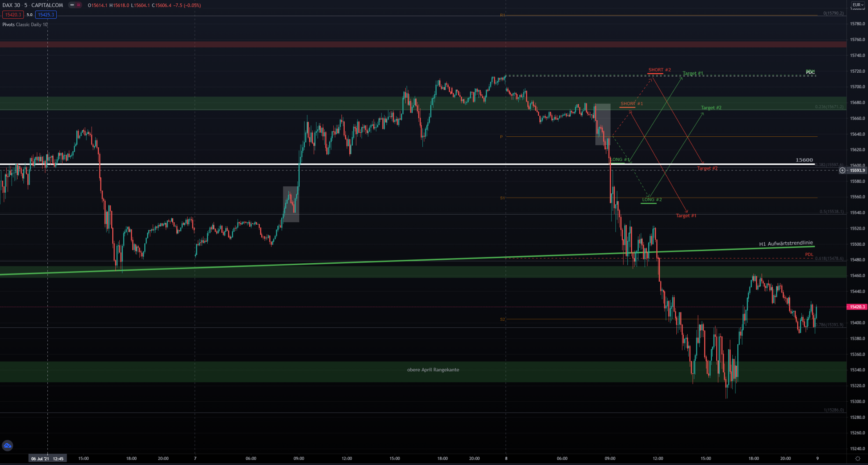Click the red sell price 15420.3 button
The image size is (868, 465).
click(x=13, y=15)
